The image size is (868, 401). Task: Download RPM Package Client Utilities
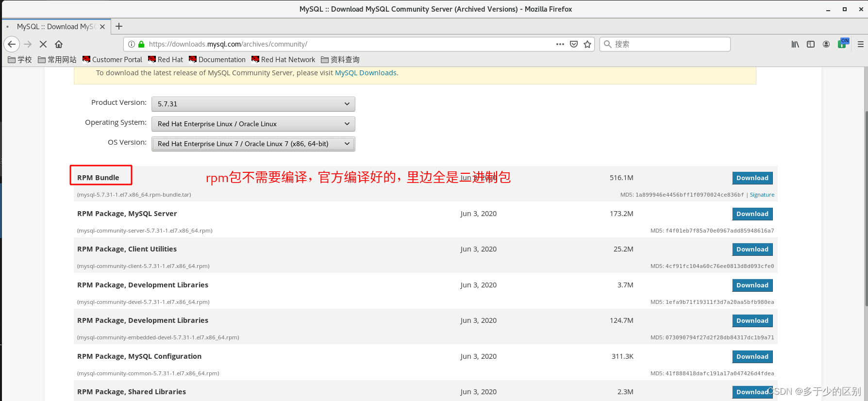point(752,250)
